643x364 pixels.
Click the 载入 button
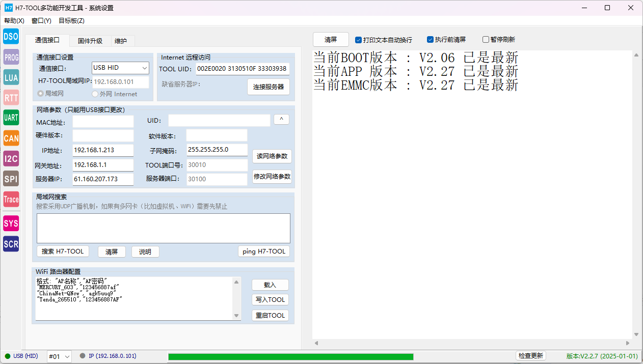click(270, 285)
